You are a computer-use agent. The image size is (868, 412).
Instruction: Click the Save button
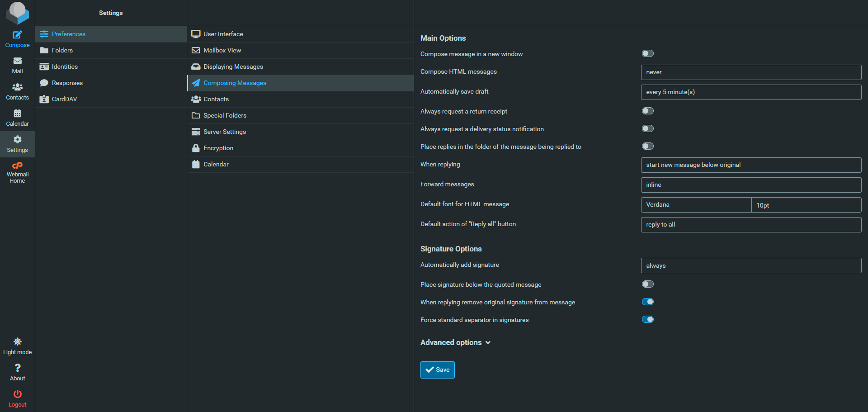[x=437, y=370]
